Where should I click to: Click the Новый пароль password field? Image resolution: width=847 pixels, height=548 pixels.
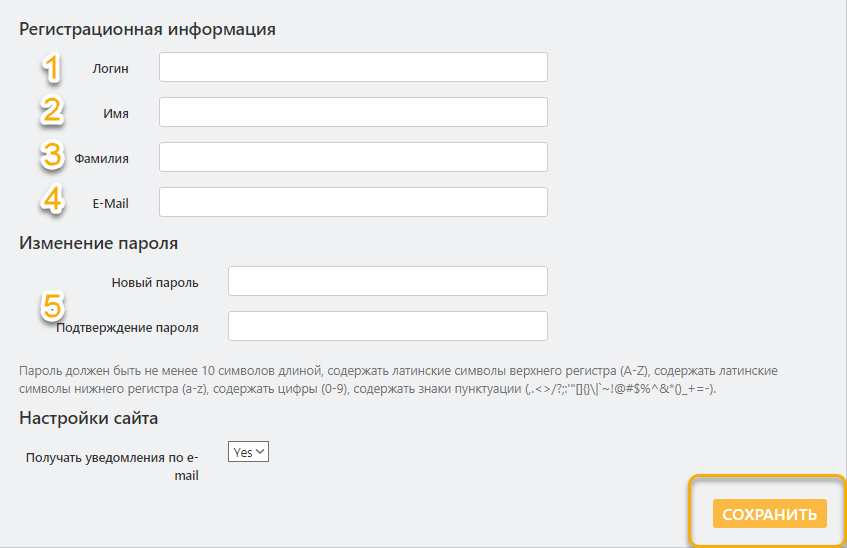[388, 281]
